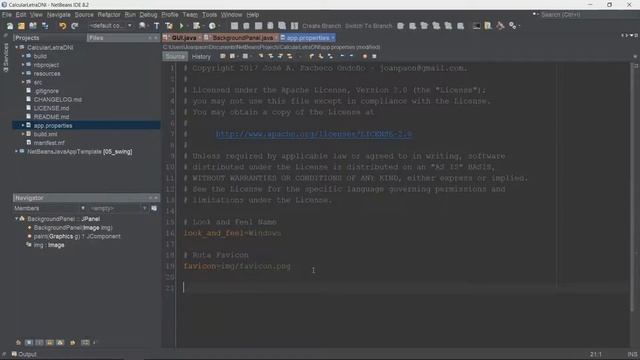This screenshot has width=640, height=360.
Task: Click the green Run Project icon
Action: [182, 26]
